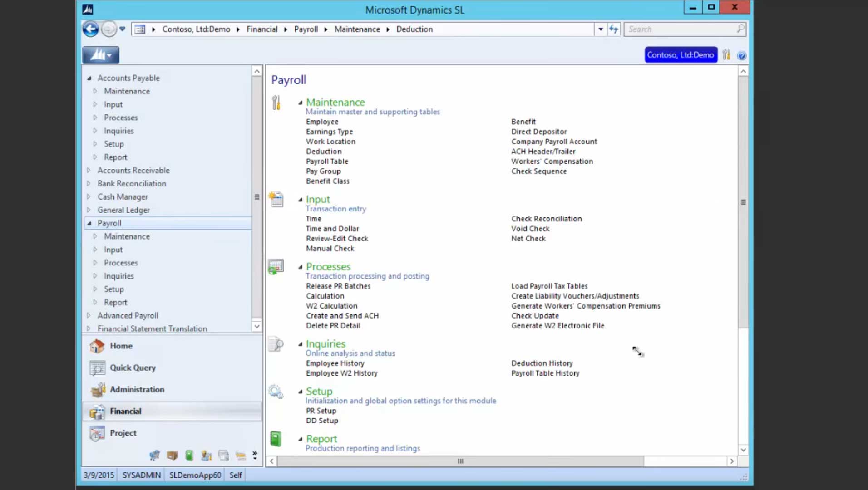Click into the Search input field
The image size is (868, 490).
pos(680,29)
